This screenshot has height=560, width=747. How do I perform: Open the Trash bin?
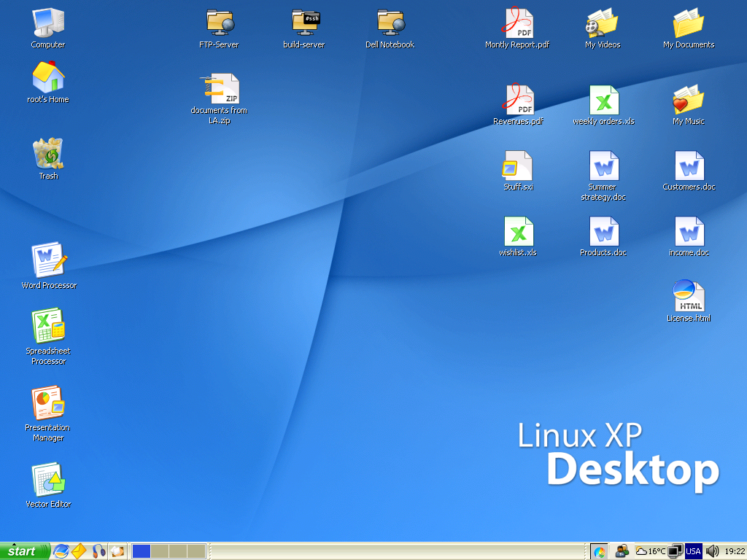coord(47,153)
